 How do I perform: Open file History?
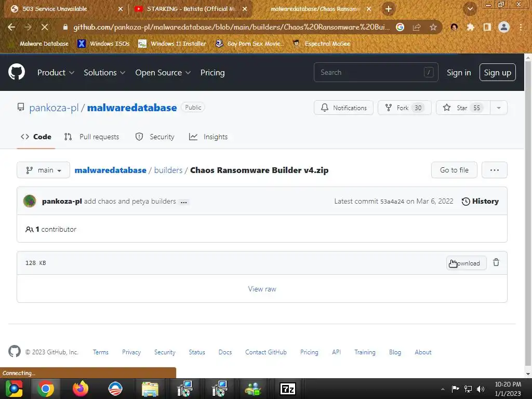pyautogui.click(x=480, y=201)
